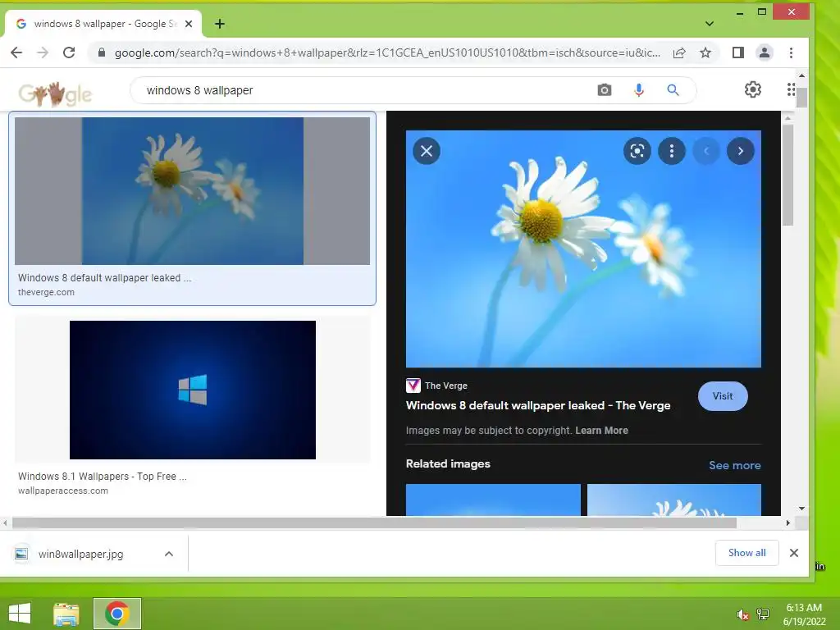
Task: Click The Verge source label
Action: (445, 386)
